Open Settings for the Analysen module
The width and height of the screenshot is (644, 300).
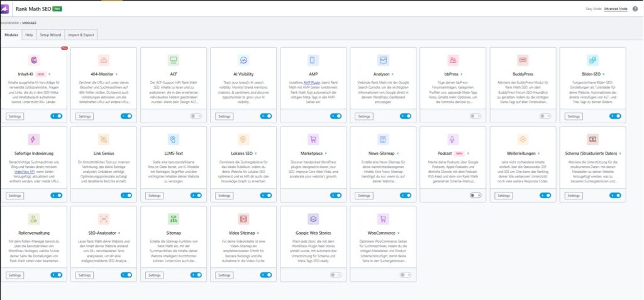[x=364, y=116]
